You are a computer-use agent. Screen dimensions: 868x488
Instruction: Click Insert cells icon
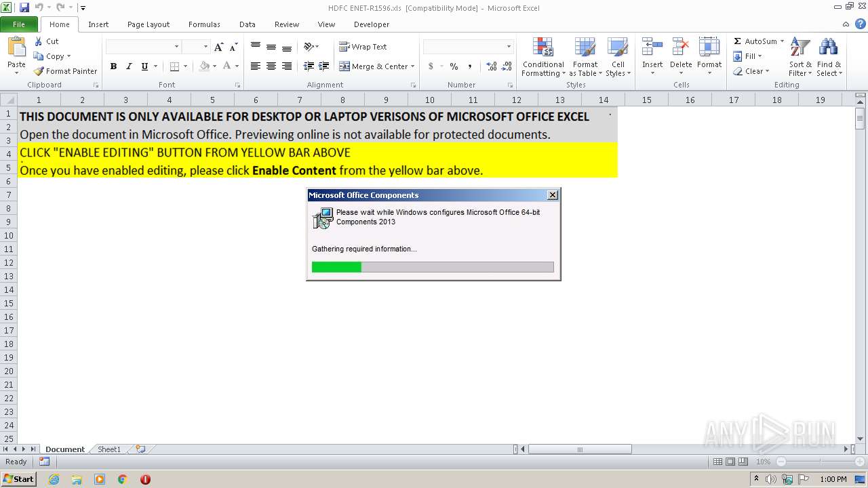[x=652, y=47]
